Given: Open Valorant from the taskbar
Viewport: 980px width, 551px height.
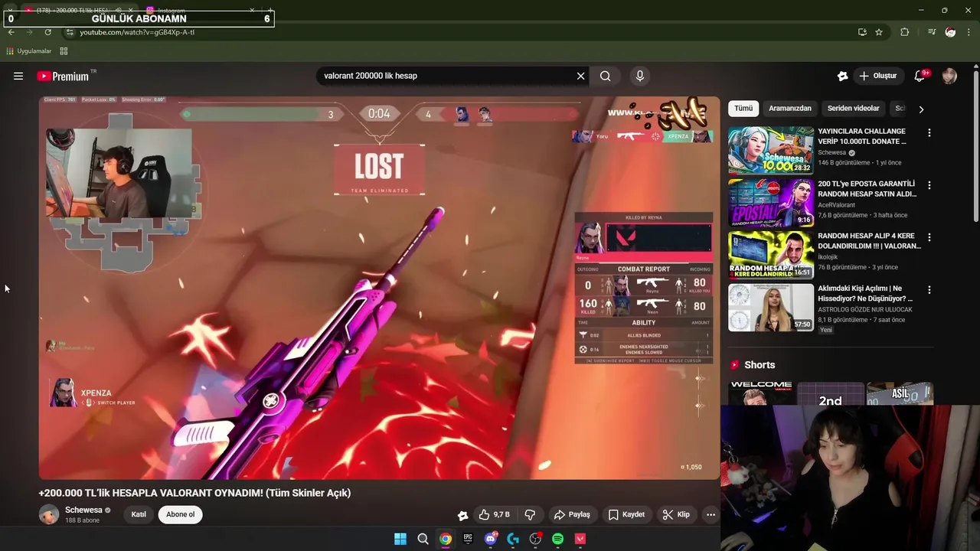Looking at the screenshot, I should coord(580,539).
